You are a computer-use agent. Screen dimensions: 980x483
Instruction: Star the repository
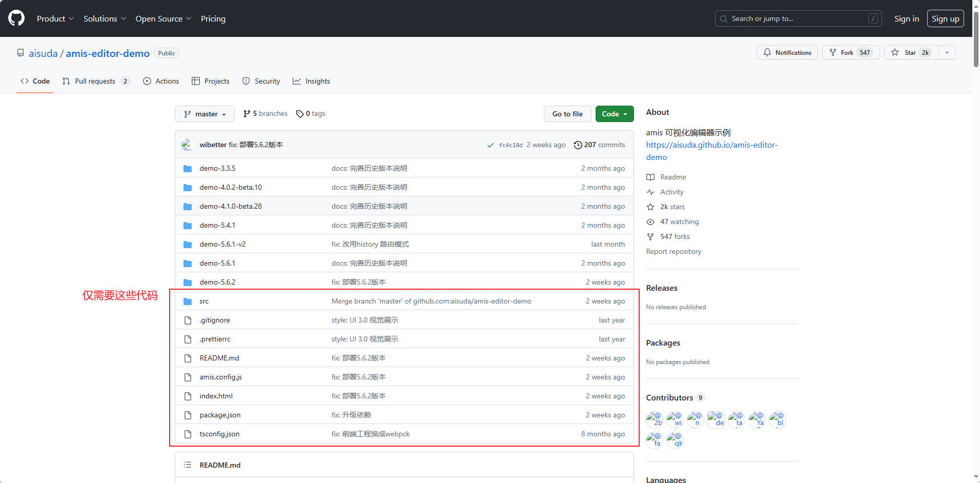click(x=911, y=52)
